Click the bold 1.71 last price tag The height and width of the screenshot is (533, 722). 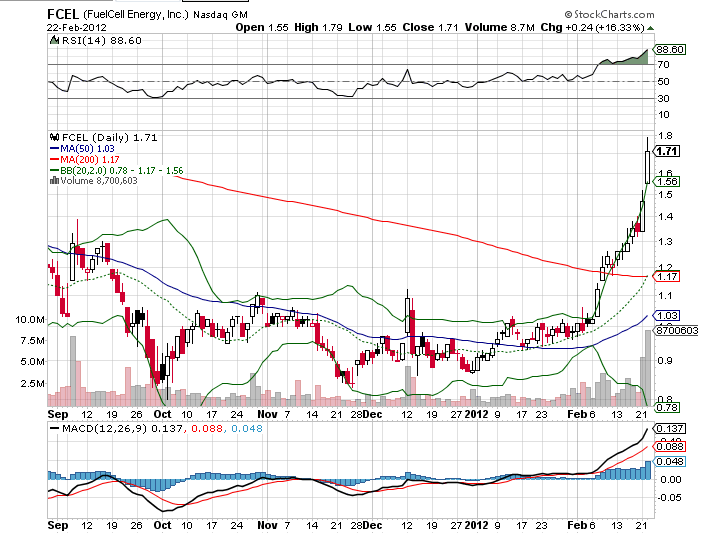click(x=667, y=151)
